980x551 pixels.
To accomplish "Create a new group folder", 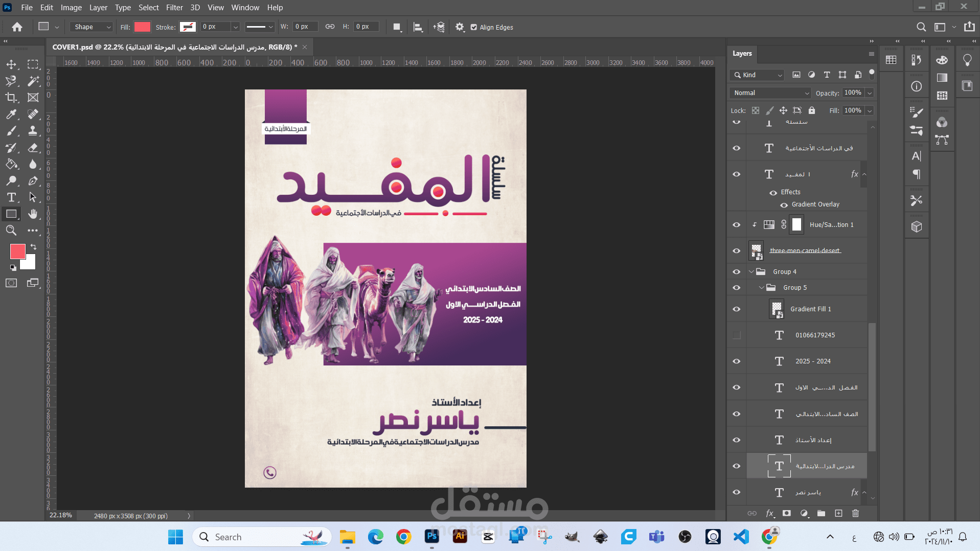I will coord(821,513).
